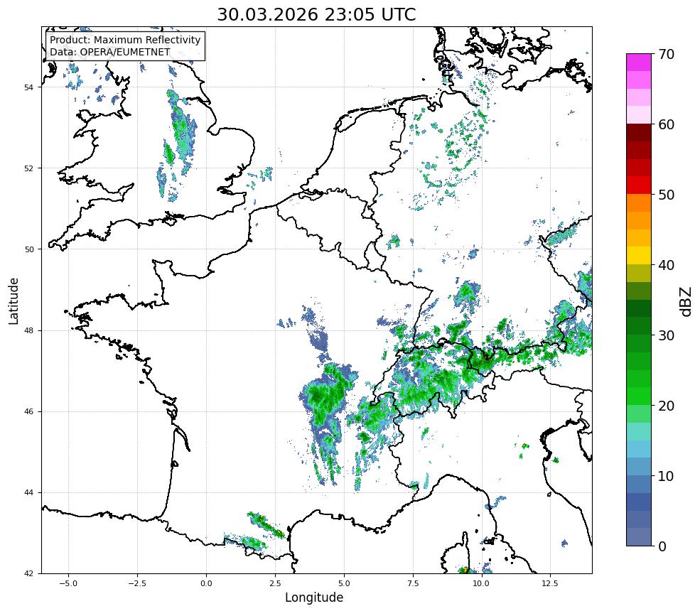
Task: Click latitude tick label 48
Action: point(28,330)
